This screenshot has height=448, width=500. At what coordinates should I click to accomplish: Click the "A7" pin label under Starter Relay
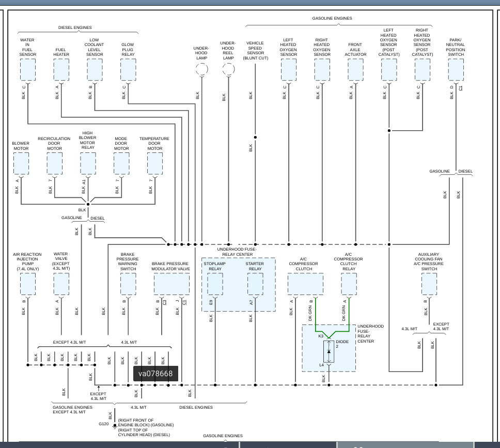251,302
